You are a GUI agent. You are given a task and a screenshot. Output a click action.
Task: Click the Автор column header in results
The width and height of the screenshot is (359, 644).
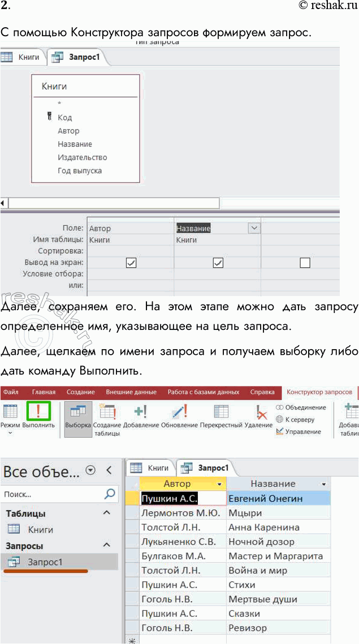(x=183, y=484)
